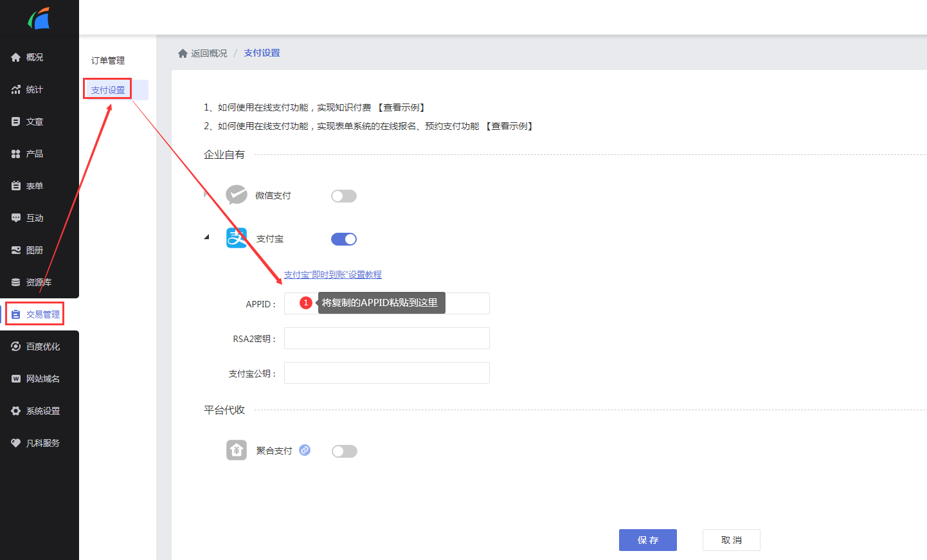Collapse the 支付宝 settings section arrow
The width and height of the screenshot is (927, 560).
206,237
